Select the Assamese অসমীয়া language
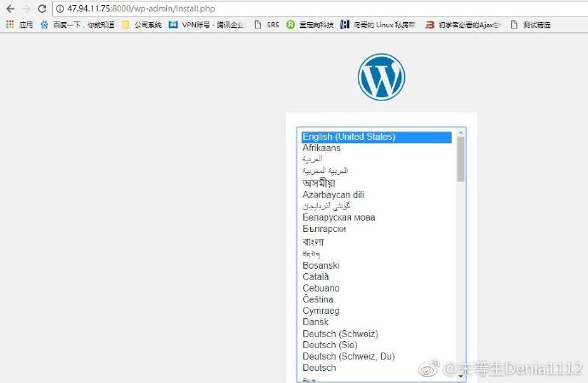The image size is (588, 383). 377,183
